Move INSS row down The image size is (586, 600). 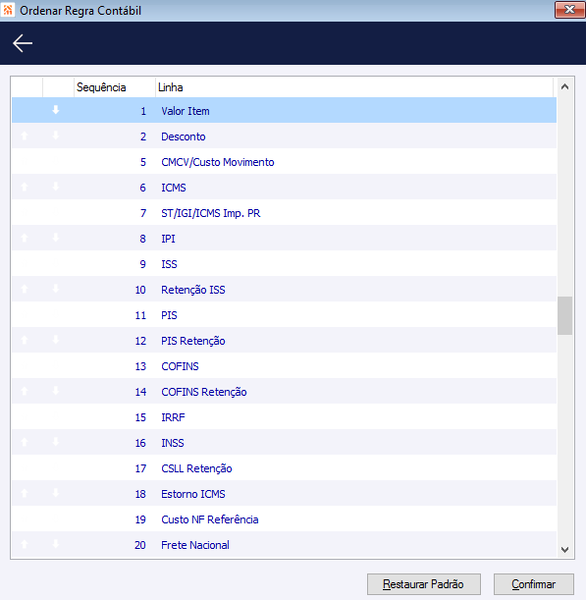click(56, 442)
